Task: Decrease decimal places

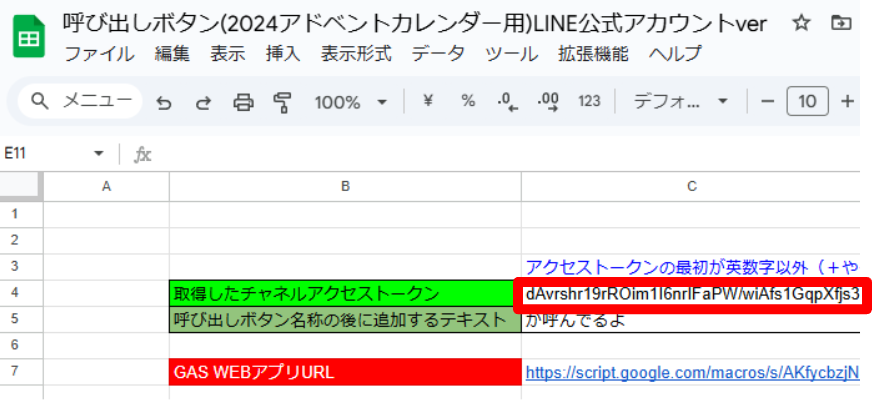Action: tap(507, 102)
